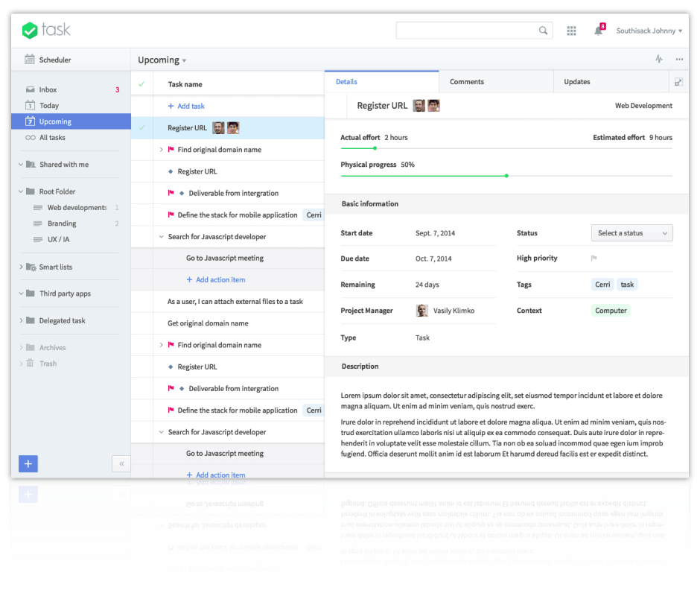Image resolution: width=700 pixels, height=596 pixels.
Task: Click the Physical progress slider handle
Action: click(x=506, y=176)
